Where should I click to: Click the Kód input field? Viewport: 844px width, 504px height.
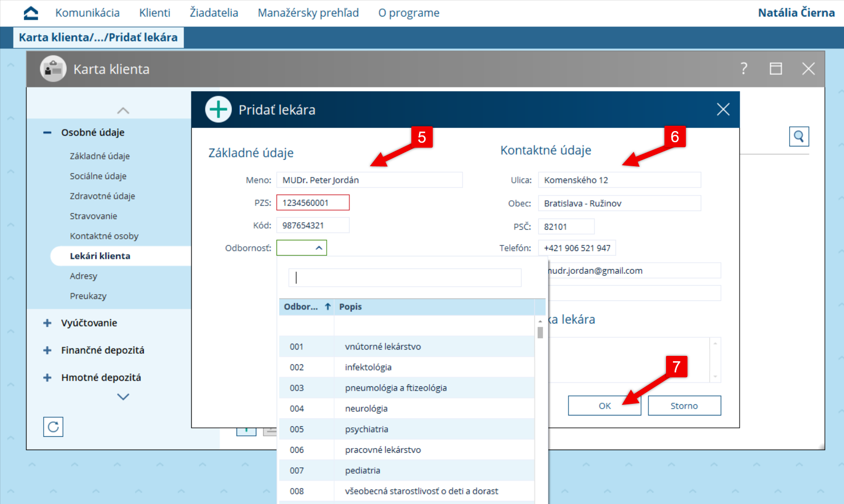click(x=313, y=225)
